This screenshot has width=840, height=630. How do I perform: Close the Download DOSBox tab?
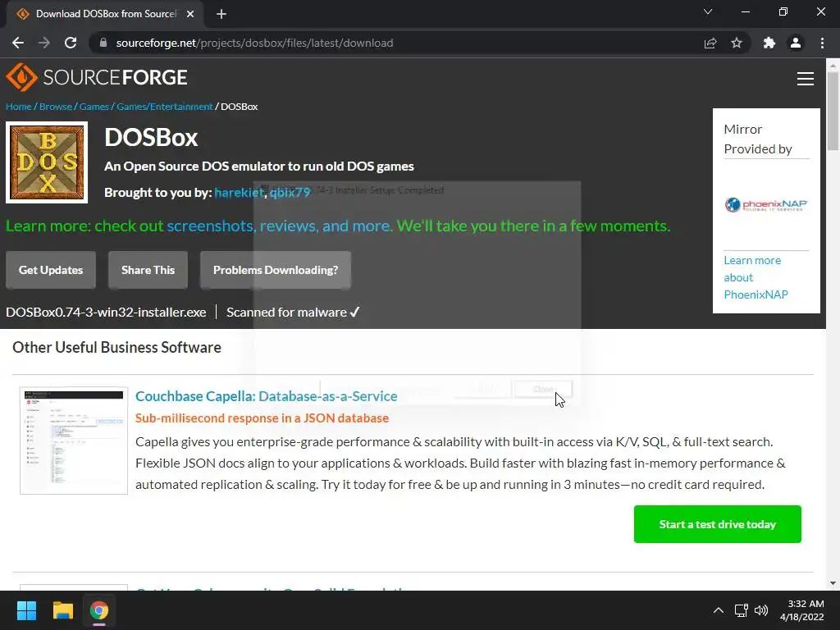190,14
